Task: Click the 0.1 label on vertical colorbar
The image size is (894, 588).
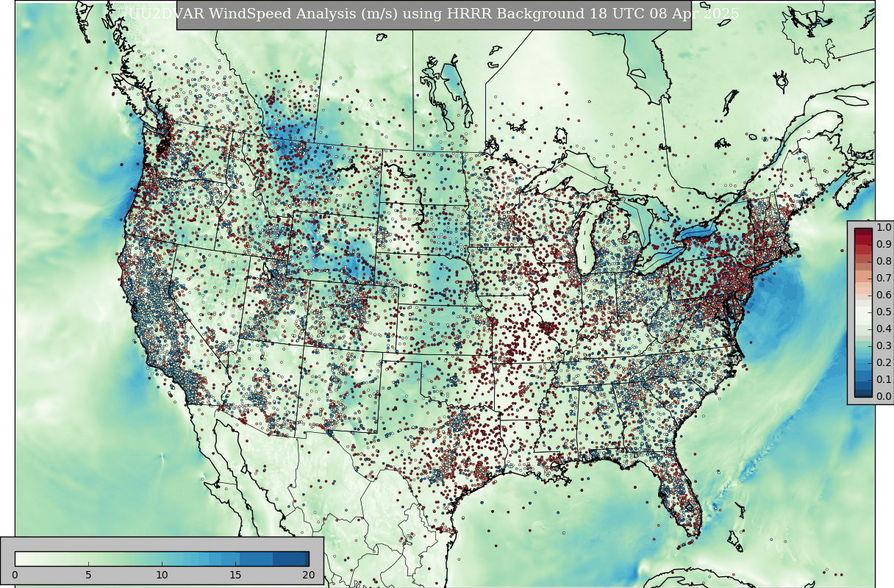Action: pos(884,380)
